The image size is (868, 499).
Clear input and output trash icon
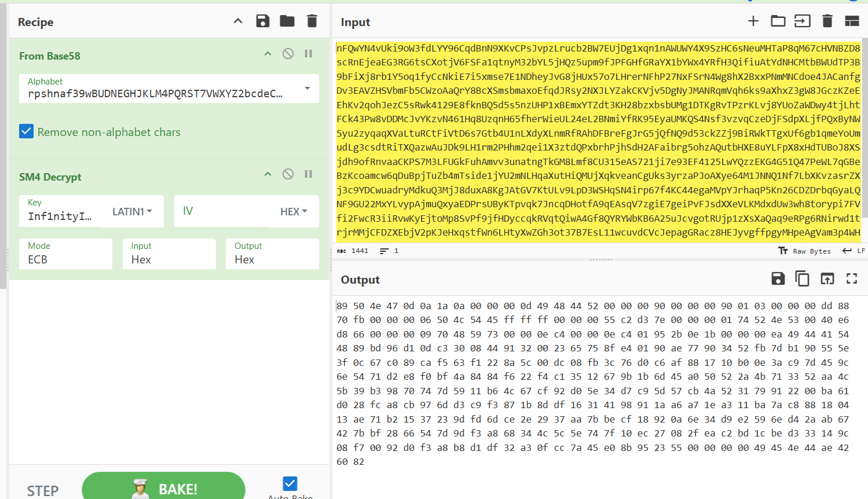tap(827, 21)
